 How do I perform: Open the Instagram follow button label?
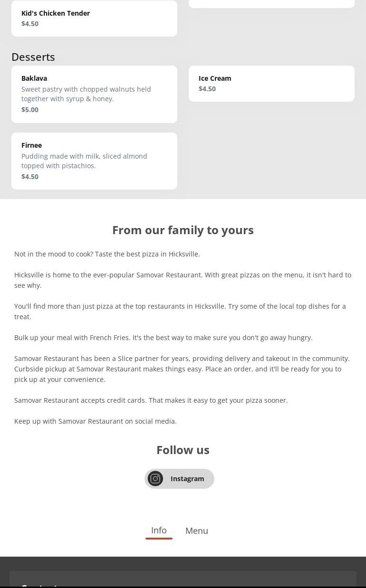pyautogui.click(x=187, y=479)
